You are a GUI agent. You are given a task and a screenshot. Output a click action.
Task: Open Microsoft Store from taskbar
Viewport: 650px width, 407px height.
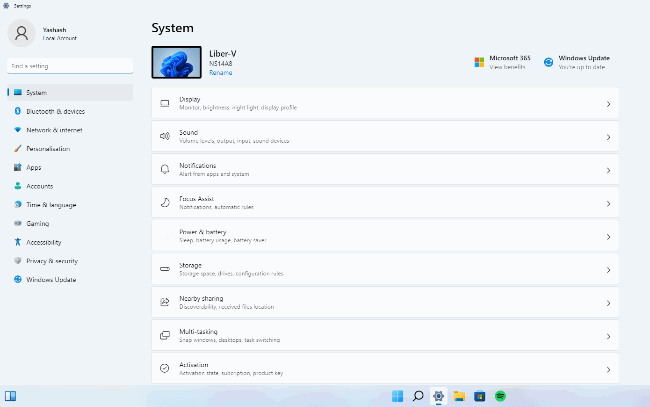click(480, 396)
